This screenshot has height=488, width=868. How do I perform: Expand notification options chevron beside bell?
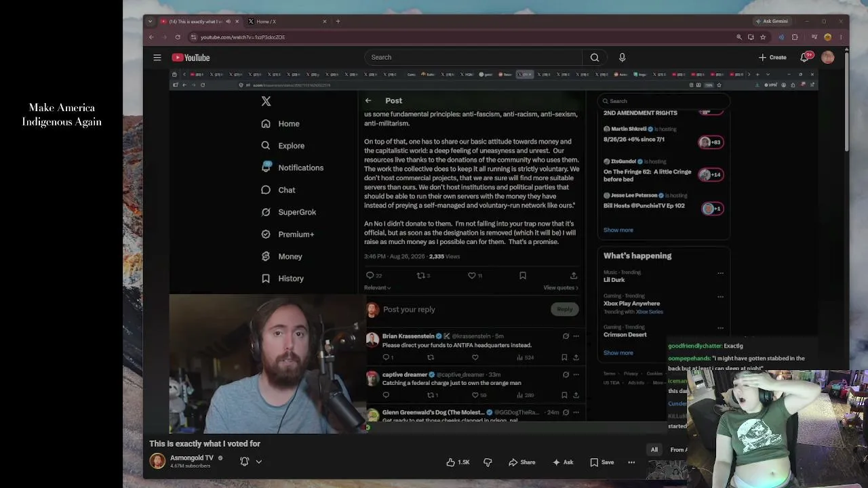coord(258,462)
